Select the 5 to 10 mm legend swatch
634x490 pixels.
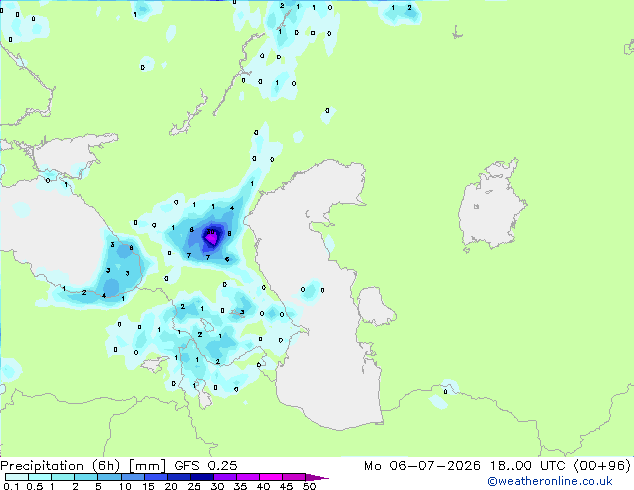(109, 477)
